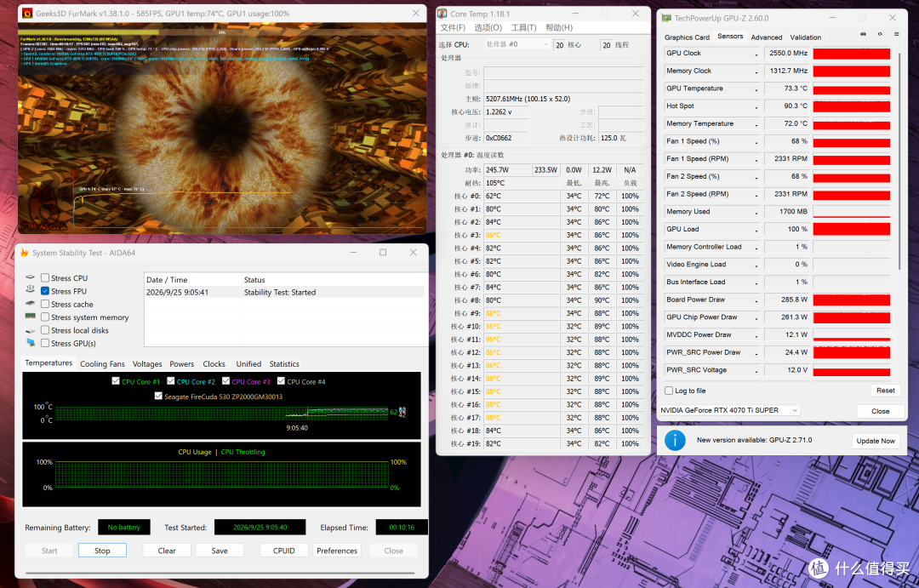Click the FurMark app icon in title bar

[x=27, y=13]
